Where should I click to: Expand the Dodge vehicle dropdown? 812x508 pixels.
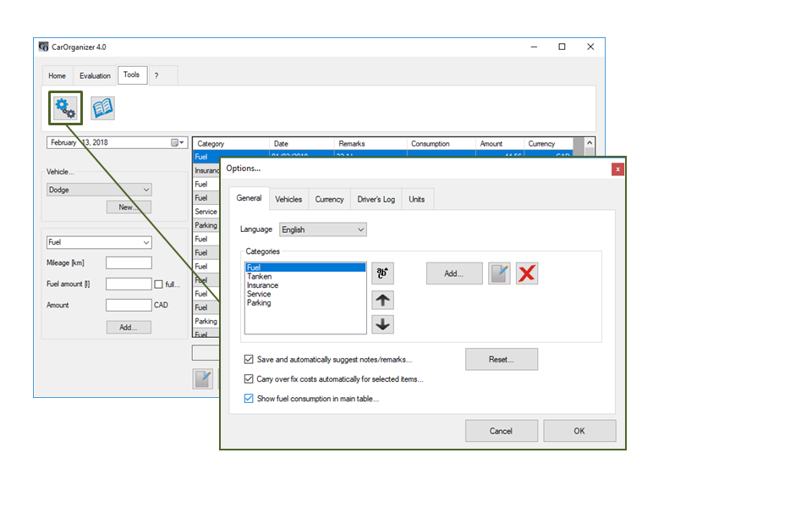tap(99, 190)
